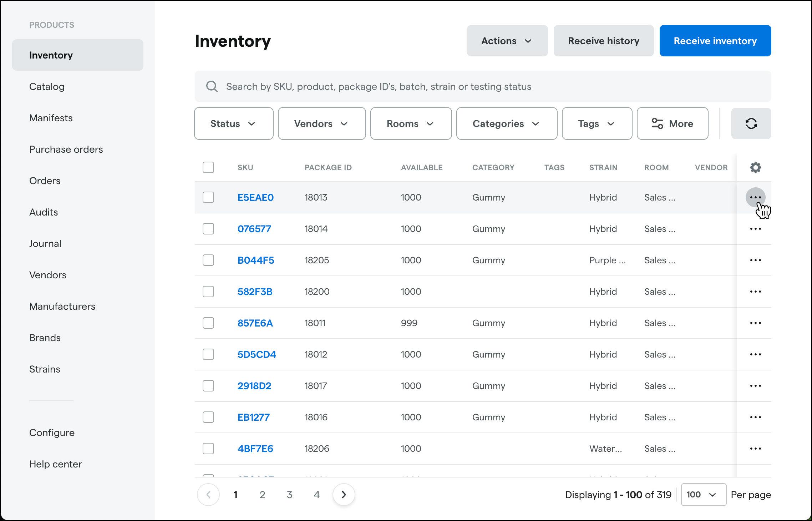Viewport: 812px width, 521px height.
Task: Go to page 3
Action: [289, 495]
